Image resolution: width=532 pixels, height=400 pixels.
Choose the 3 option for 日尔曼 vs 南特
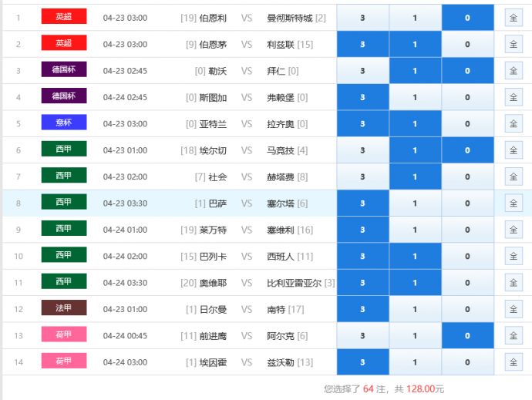point(362,309)
